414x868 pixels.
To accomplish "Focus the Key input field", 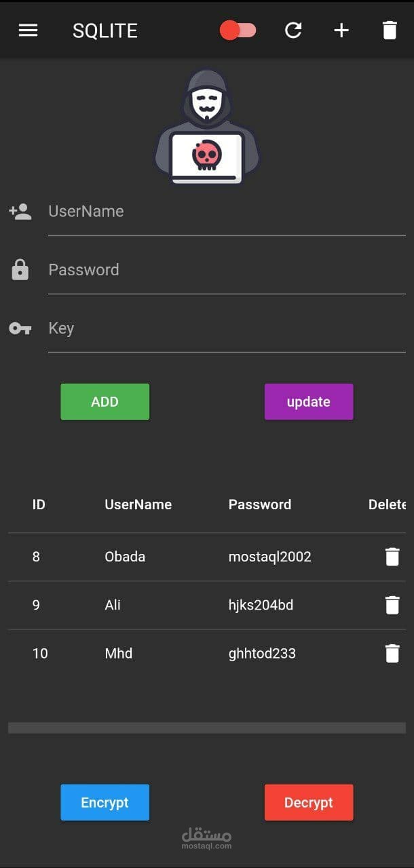I will click(x=227, y=328).
